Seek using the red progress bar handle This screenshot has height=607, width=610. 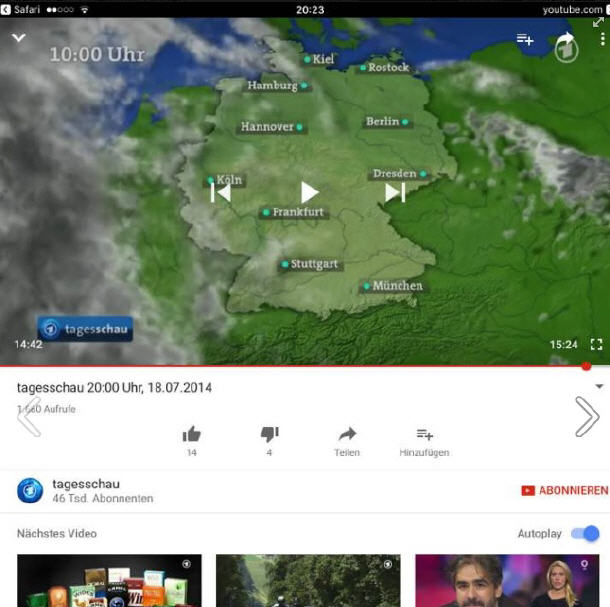pos(586,366)
